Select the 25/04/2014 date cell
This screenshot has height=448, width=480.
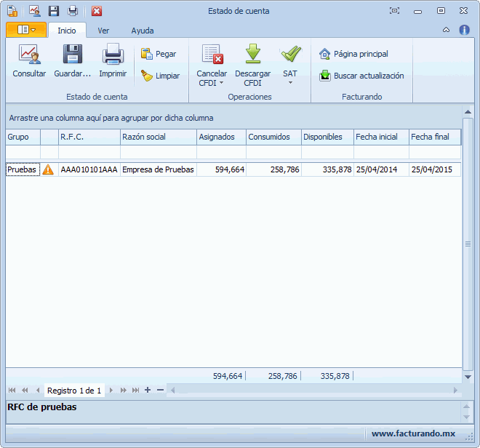point(381,169)
